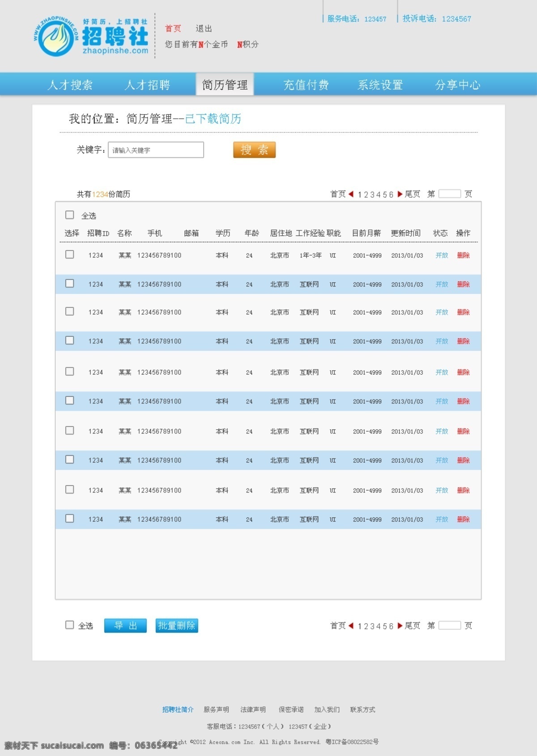Click the orange 搜索 button
This screenshot has height=756, width=537.
click(x=254, y=150)
